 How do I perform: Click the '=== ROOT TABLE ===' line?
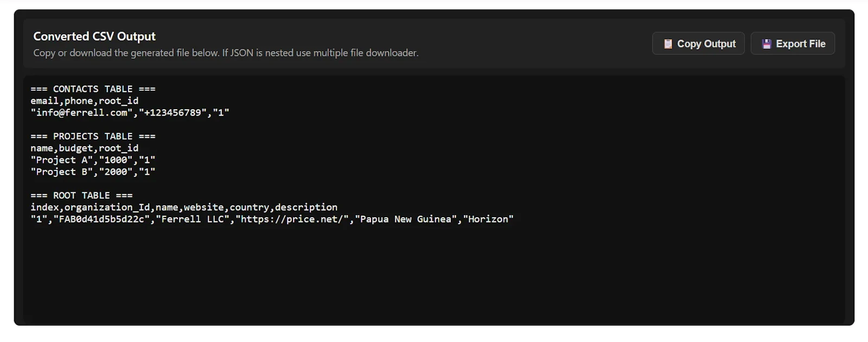[81, 195]
